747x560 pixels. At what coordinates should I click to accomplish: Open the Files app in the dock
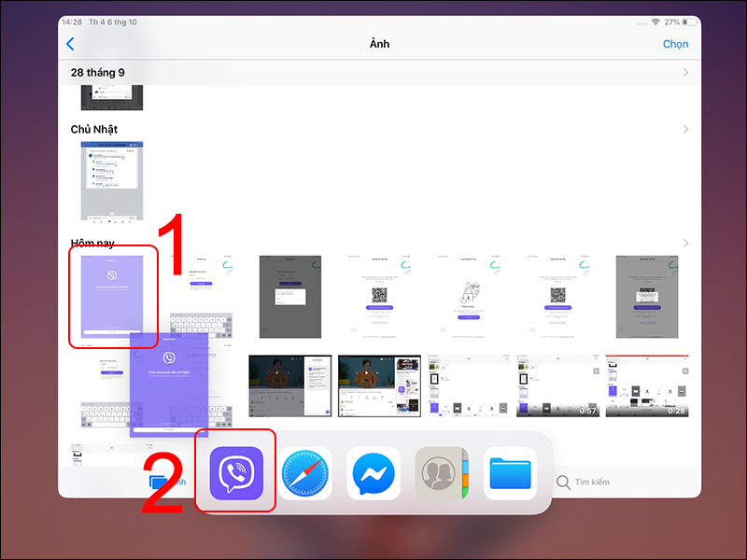510,473
